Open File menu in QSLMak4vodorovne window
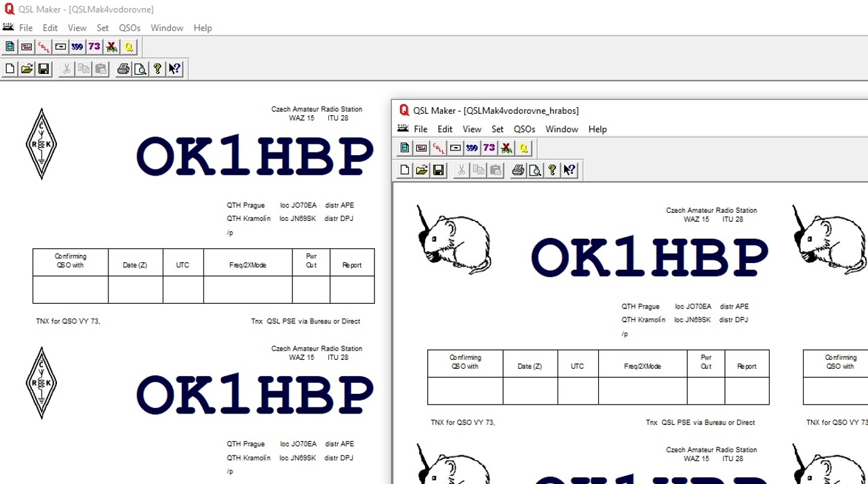 click(26, 28)
